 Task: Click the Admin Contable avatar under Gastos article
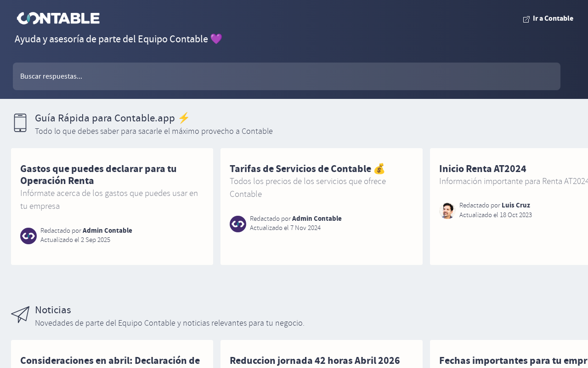click(x=28, y=236)
